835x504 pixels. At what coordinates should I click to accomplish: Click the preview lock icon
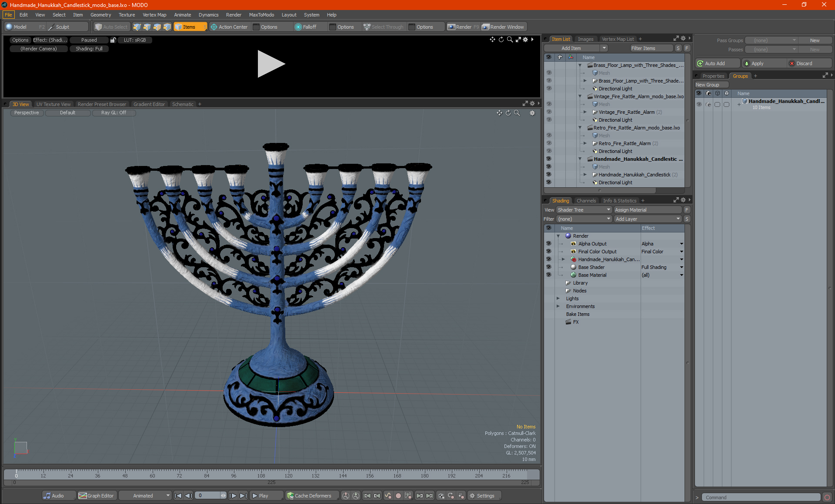113,40
